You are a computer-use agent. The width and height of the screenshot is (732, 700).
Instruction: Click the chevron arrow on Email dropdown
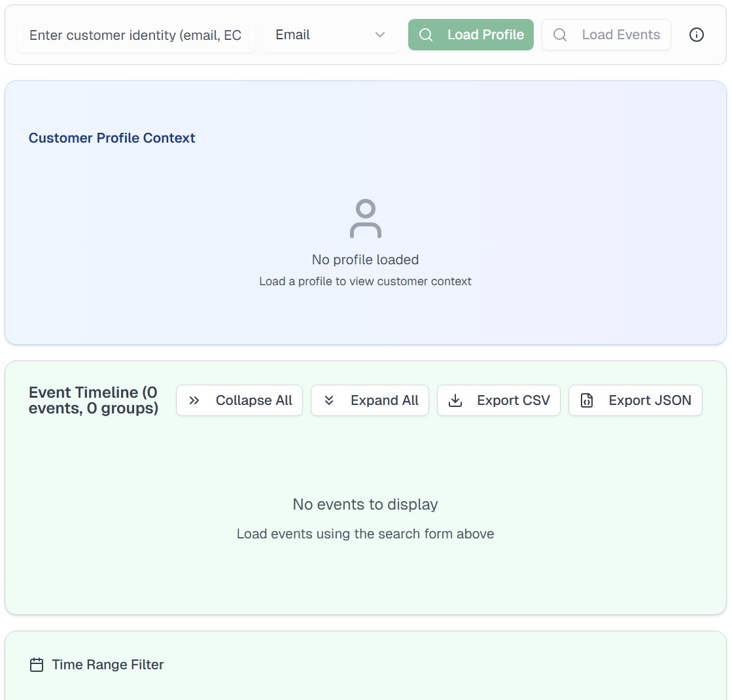point(380,35)
